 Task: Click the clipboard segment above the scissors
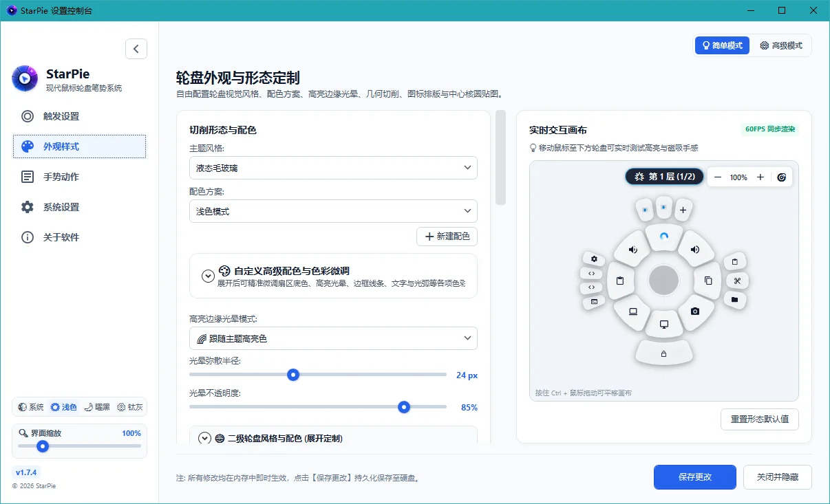point(734,261)
